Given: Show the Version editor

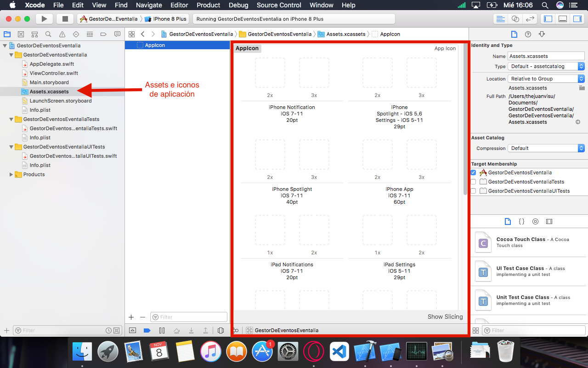Looking at the screenshot, I should [x=530, y=19].
